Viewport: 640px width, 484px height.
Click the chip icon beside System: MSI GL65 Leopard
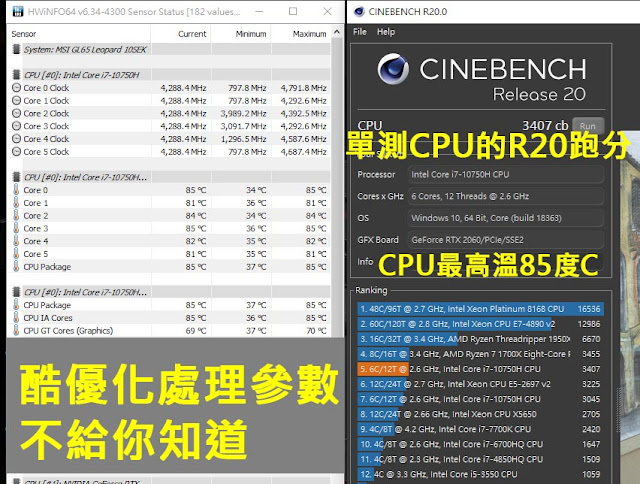[x=16, y=49]
